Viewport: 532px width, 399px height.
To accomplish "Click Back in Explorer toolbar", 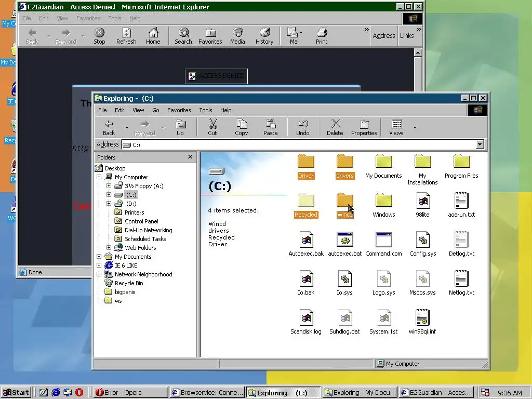I will 109,127.
